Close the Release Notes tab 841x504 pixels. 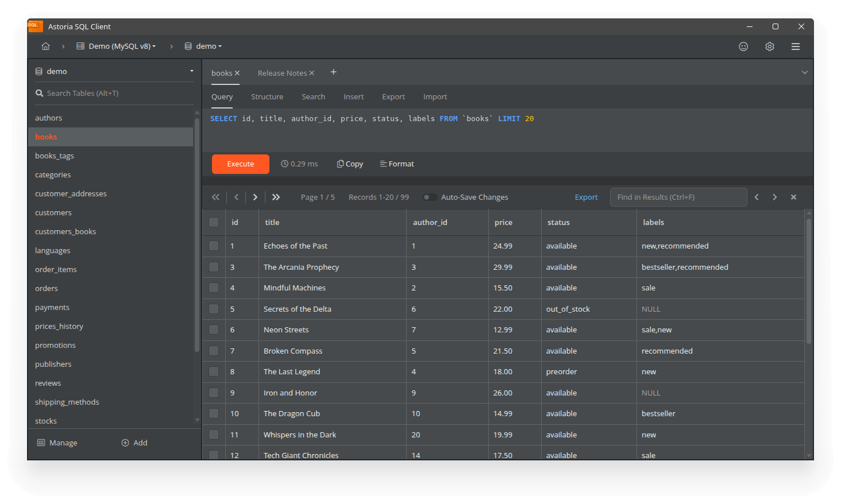(x=312, y=73)
